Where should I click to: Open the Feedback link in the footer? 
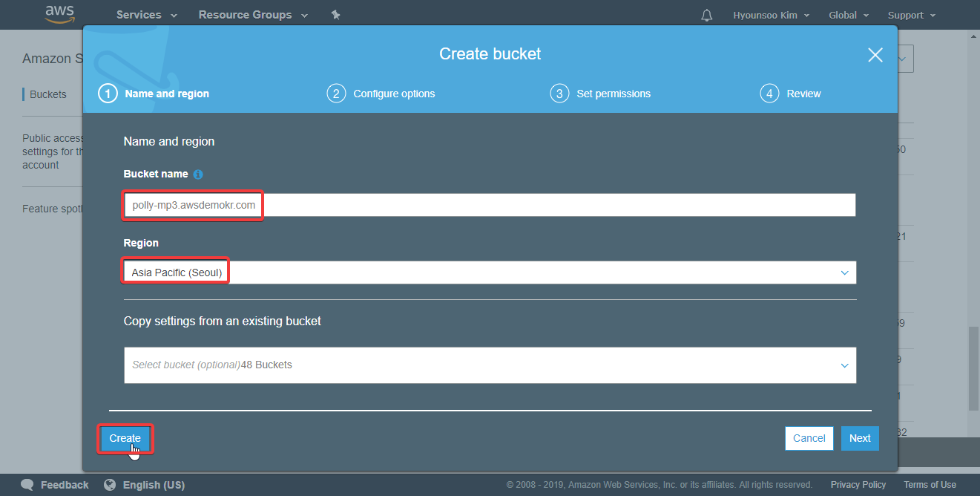(56, 485)
